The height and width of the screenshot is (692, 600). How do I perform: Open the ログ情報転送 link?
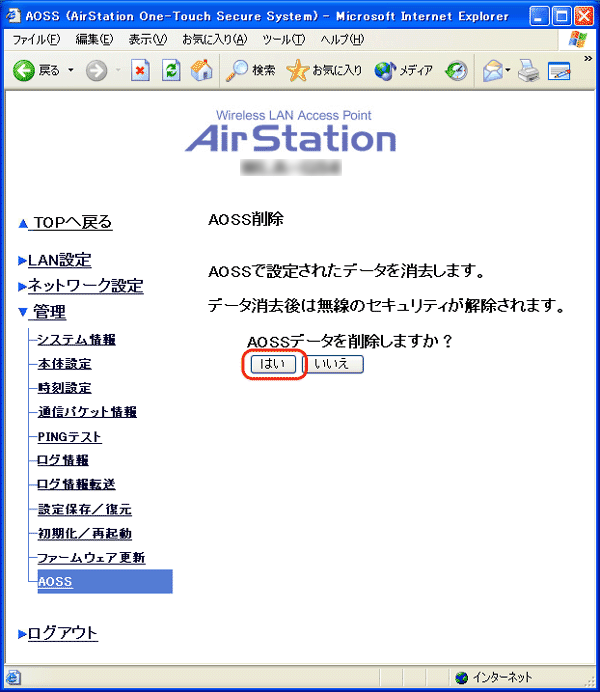coord(76,485)
